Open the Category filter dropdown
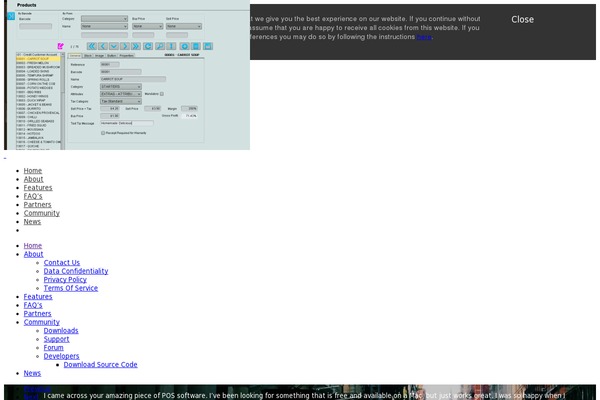600x400 pixels. (104, 19)
